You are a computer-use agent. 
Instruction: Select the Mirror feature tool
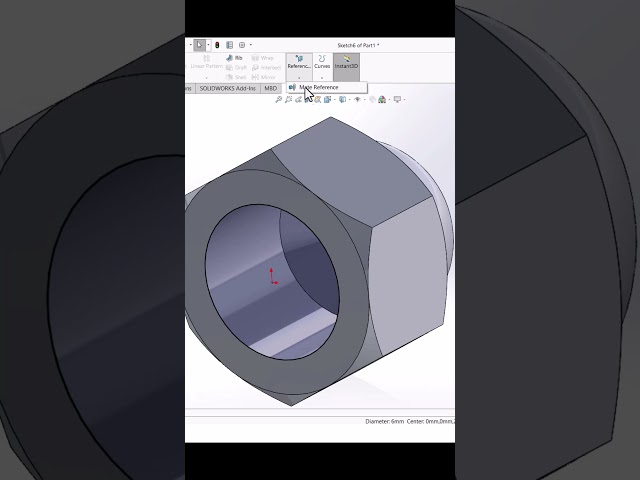263,77
